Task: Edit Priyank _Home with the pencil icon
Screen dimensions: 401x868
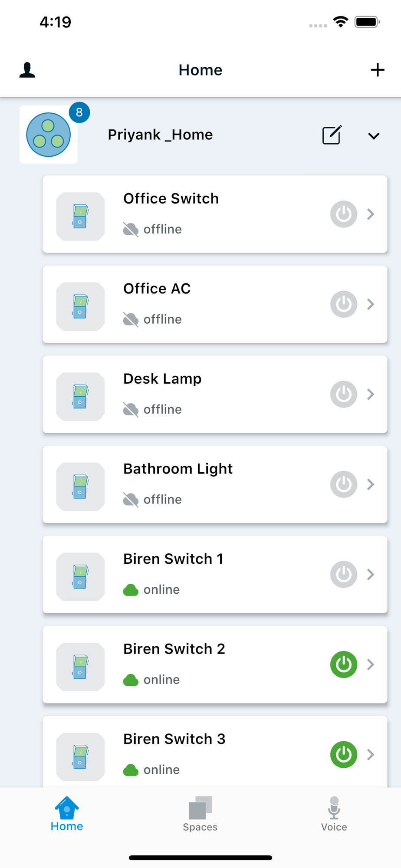Action: [332, 135]
